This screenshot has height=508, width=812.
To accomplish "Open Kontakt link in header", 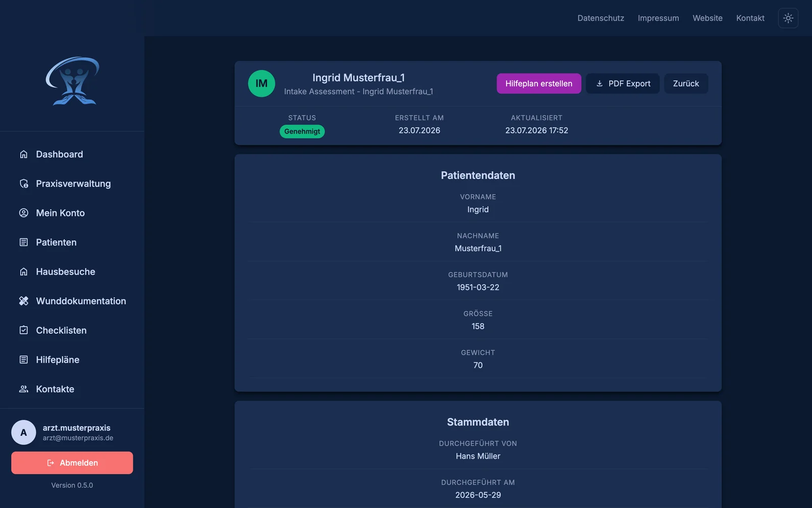I will (750, 18).
